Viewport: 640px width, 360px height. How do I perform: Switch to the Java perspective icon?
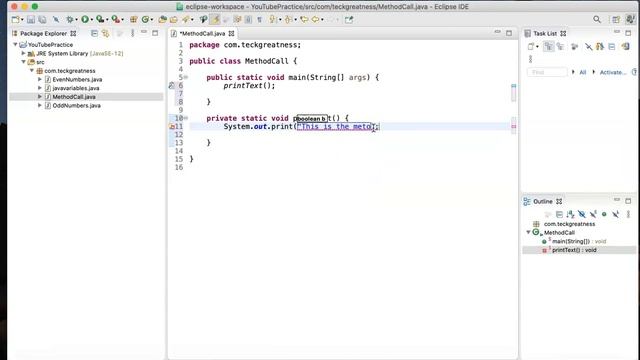(630, 19)
